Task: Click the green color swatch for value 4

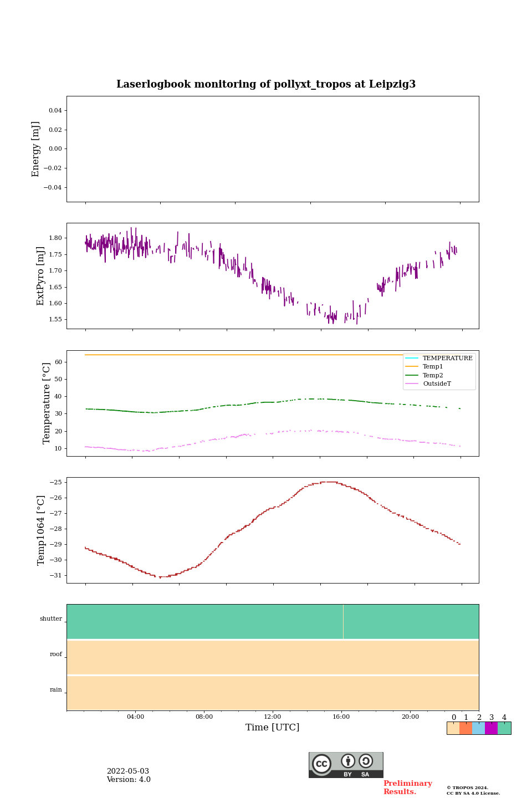Action: point(504,728)
